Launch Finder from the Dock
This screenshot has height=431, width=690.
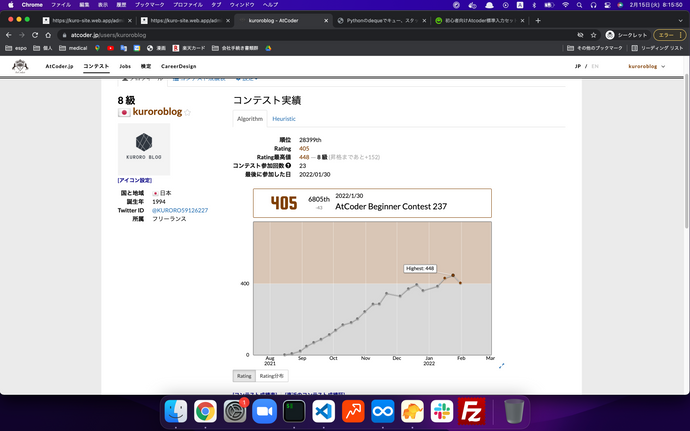176,411
